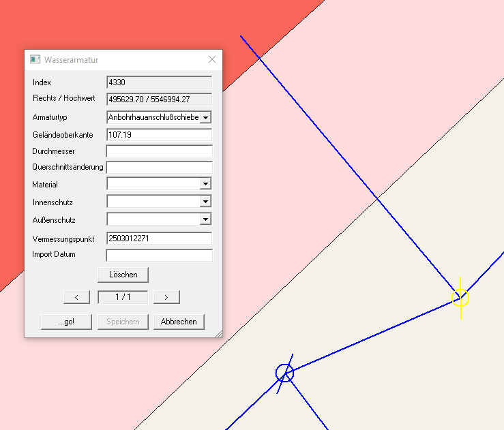Viewport: 504px width, 430px height.
Task: Click into the Geländeoberkante field
Action: pyautogui.click(x=160, y=135)
